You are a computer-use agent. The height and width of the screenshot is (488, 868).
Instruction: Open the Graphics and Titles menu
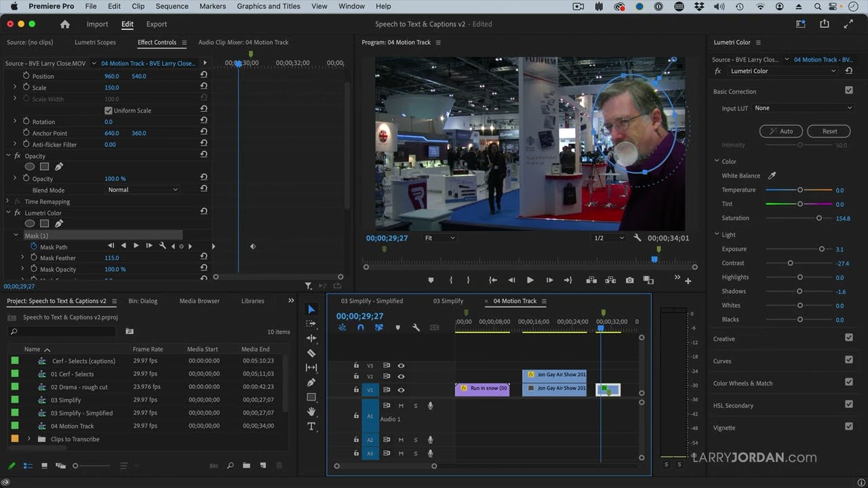pyautogui.click(x=269, y=6)
